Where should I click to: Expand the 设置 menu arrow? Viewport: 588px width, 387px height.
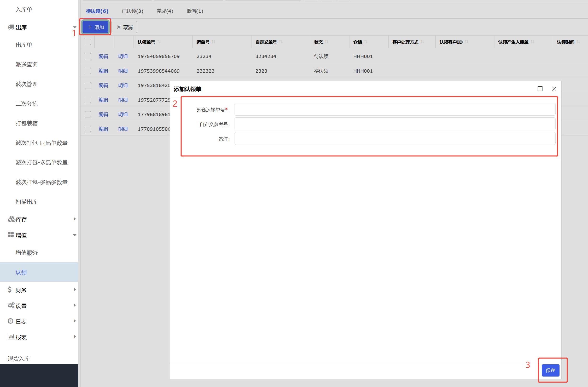[x=75, y=305]
